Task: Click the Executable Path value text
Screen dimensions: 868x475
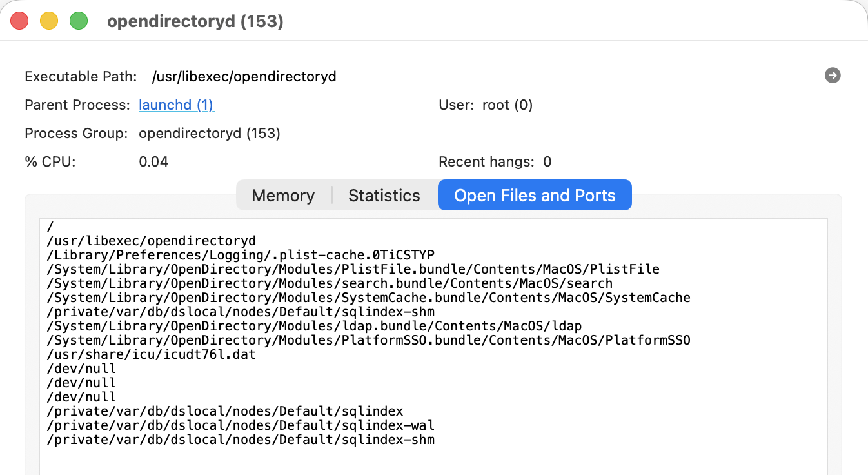Action: (x=244, y=77)
